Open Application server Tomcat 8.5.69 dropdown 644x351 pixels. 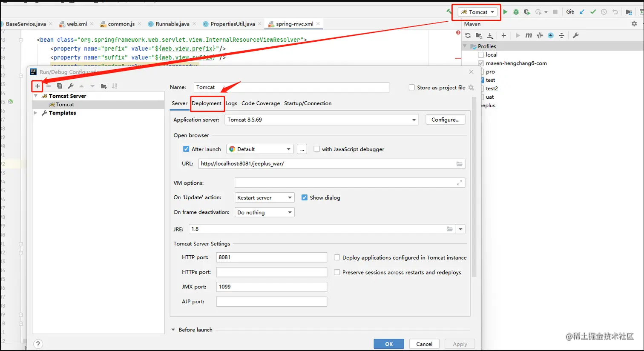point(322,120)
